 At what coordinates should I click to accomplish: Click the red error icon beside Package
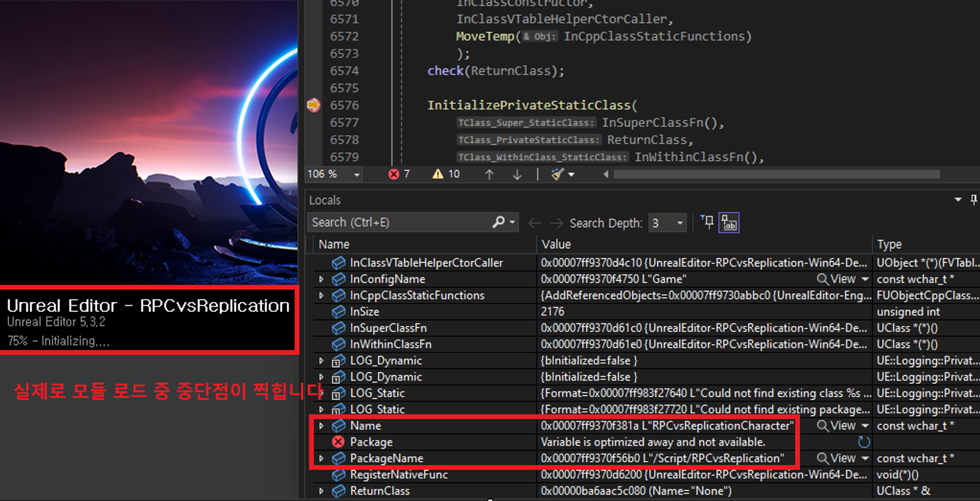point(338,442)
